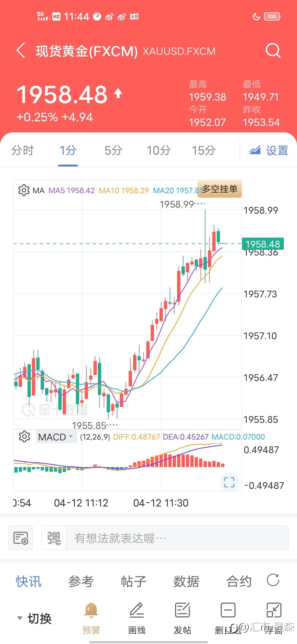Switch to the 5分 timeframe tab

pos(113,150)
